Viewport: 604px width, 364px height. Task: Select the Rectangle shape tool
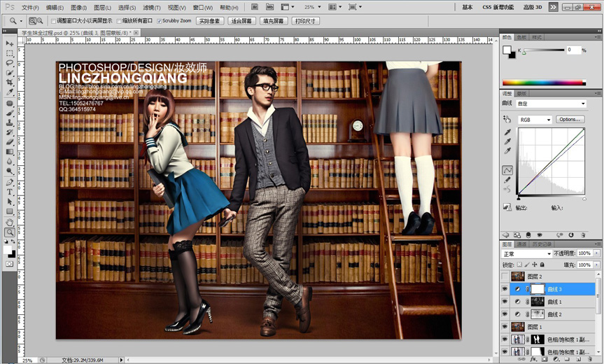[9, 211]
